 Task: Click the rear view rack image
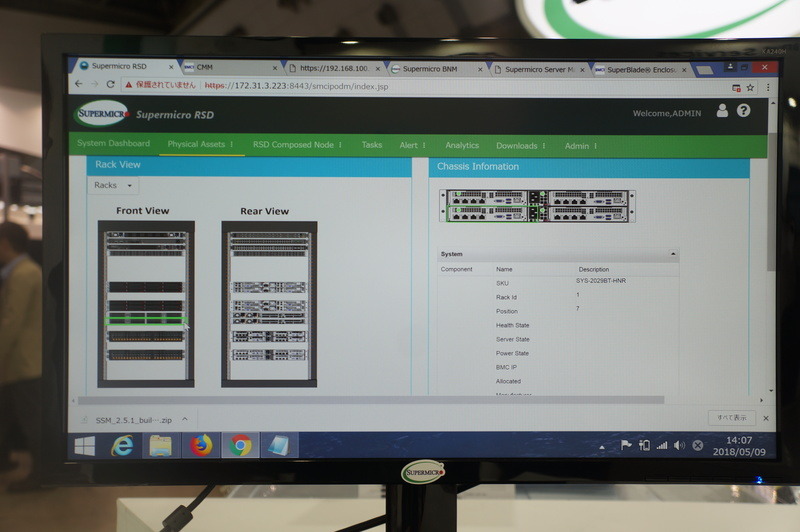pos(269,304)
